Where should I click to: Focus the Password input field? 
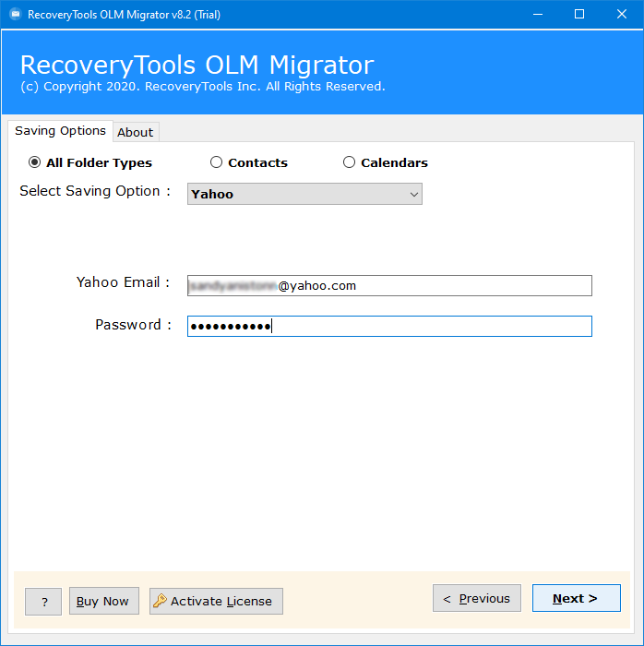[389, 327]
